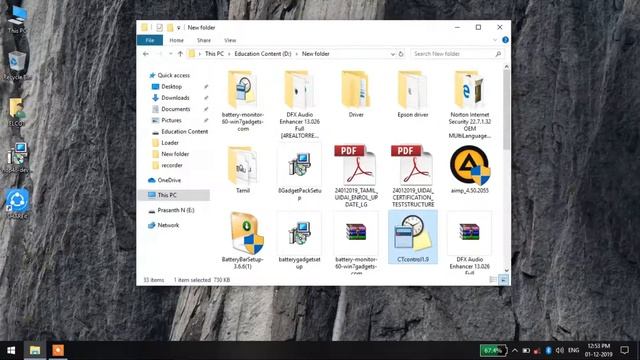Image resolution: width=640 pixels, height=360 pixels.
Task: Click the New folder quick access toolbar icon
Action: [169, 28]
